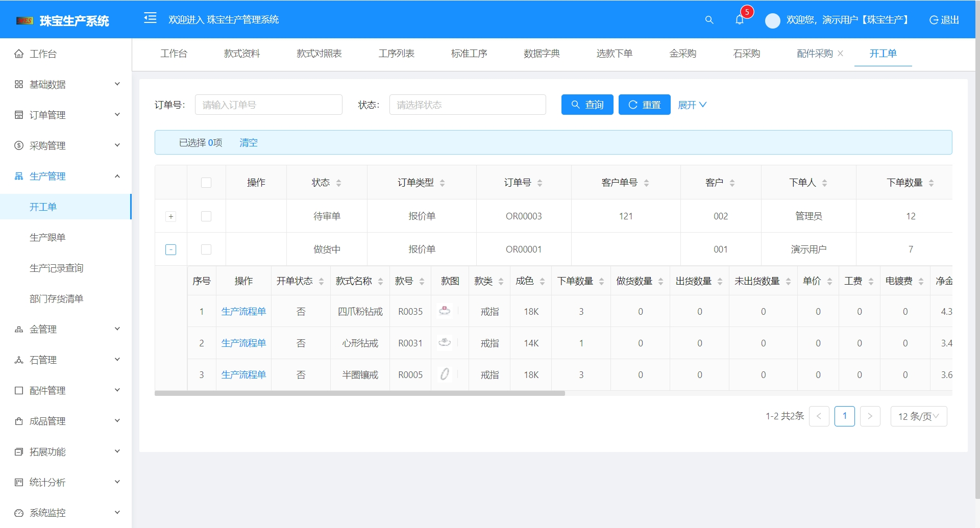Image resolution: width=980 pixels, height=528 pixels.
Task: Check the checkbox for order OR00003
Action: [206, 216]
